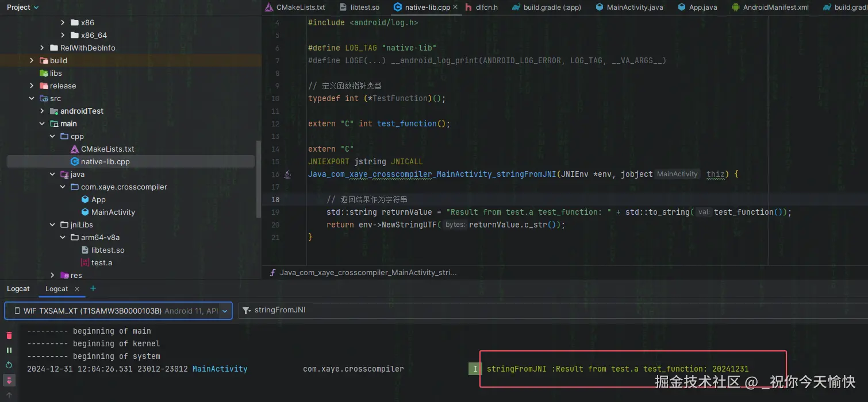Close the native-lib.cpp editor tab
868x402 pixels.
(455, 7)
